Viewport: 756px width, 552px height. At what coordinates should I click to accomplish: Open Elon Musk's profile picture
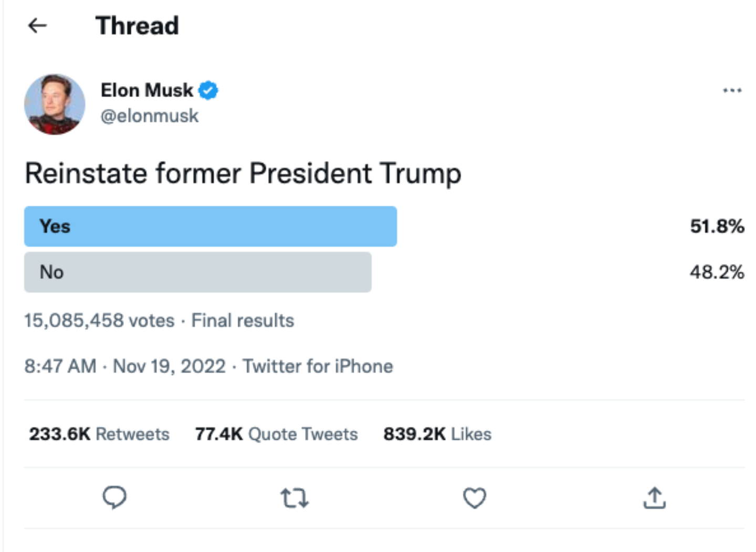pyautogui.click(x=55, y=104)
